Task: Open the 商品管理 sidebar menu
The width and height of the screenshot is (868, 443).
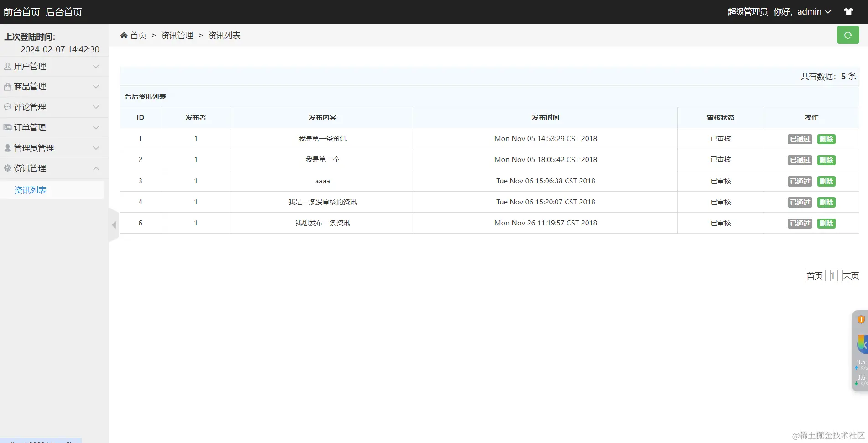Action: click(54, 86)
